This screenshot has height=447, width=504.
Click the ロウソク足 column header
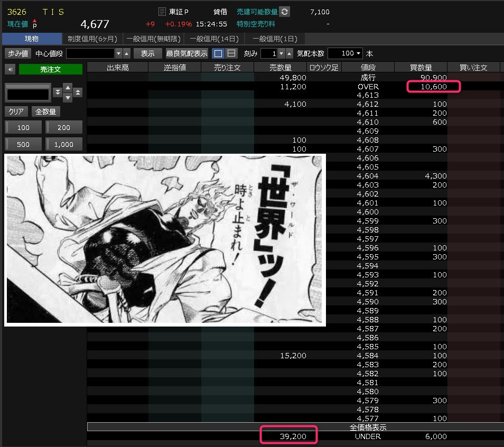(324, 68)
